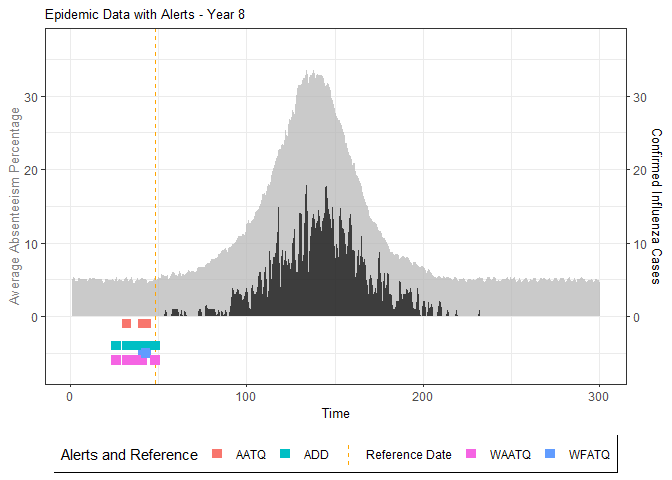The height and width of the screenshot is (480, 672).
Task: Click the rightmost red AATQ alert marker
Action: click(144, 324)
